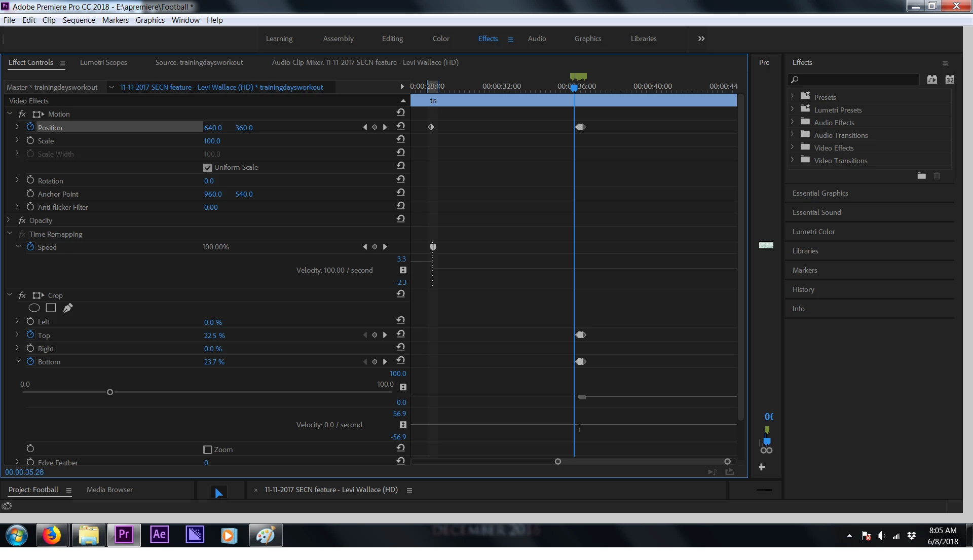Reset the Position parameter
Screen dimensions: 973x560
click(x=400, y=127)
